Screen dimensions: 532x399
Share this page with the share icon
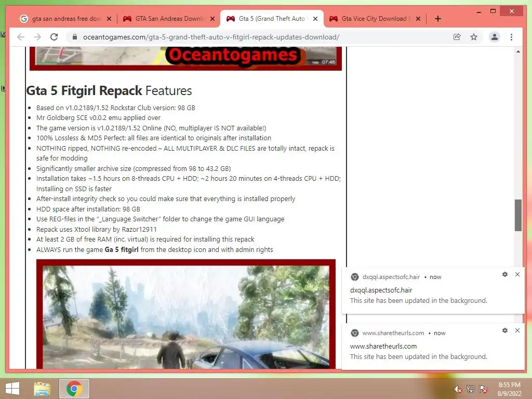[457, 37]
